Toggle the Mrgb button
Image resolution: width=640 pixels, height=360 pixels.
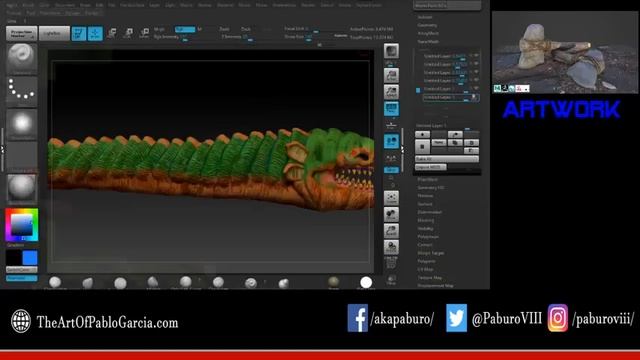160,29
